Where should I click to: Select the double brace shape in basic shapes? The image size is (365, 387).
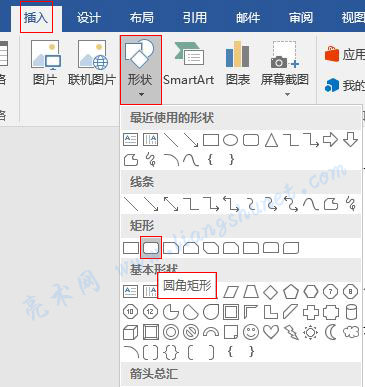pyautogui.click(x=171, y=352)
